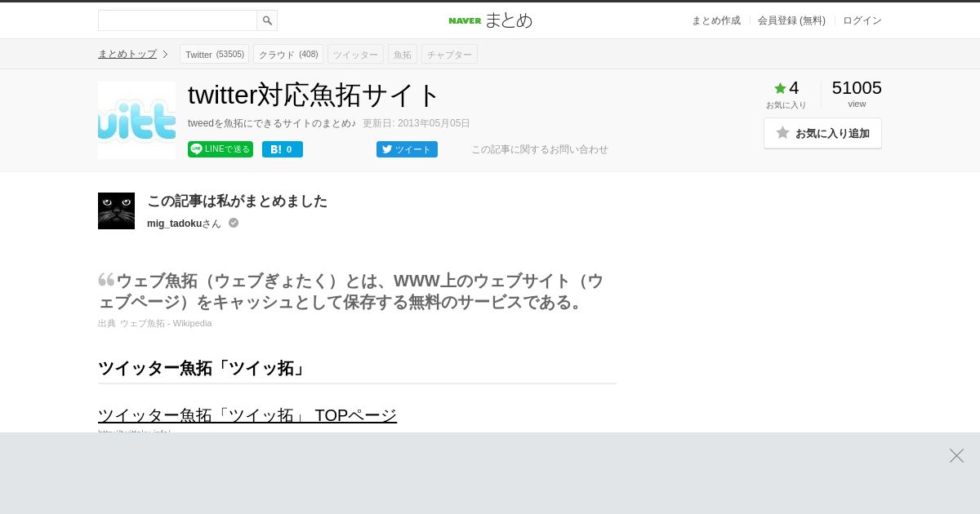Click the ツイート tweet button

[x=407, y=149]
